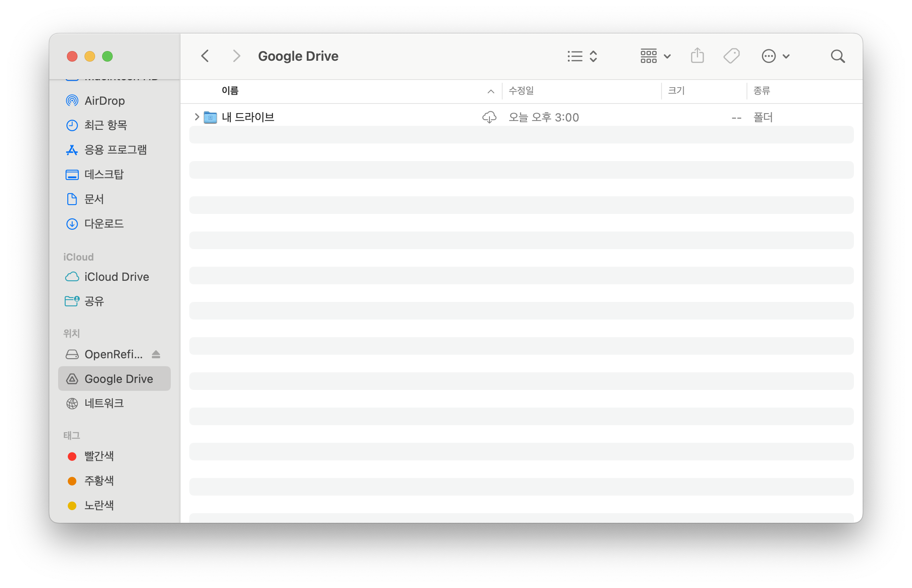Screen dimensions: 912x588
Task: Go back with the left chevron
Action: tap(205, 56)
